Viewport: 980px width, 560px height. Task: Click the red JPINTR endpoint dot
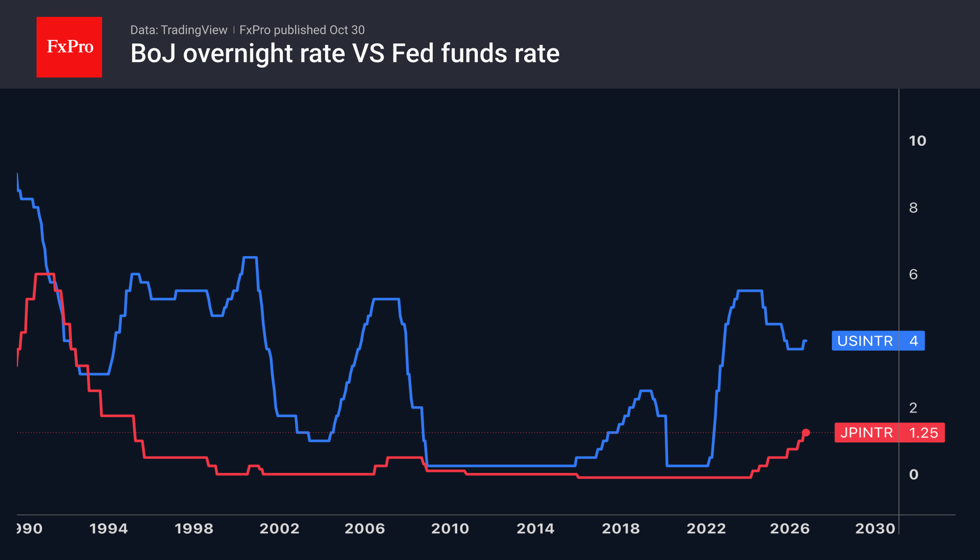click(x=806, y=433)
